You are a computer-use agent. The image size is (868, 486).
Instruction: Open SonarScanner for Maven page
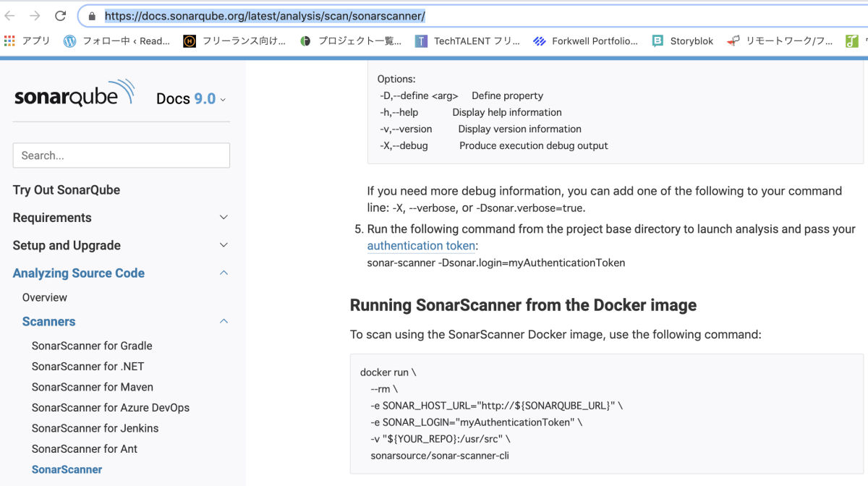(x=93, y=387)
